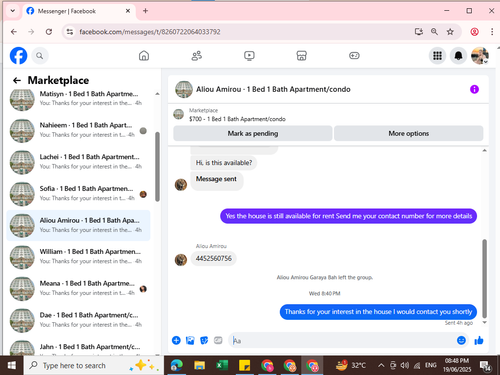Click the install app icon in address bar

click(x=419, y=32)
